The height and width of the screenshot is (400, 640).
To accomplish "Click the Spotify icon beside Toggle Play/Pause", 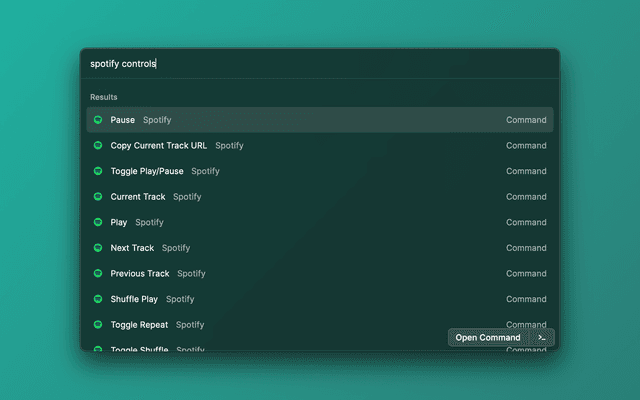I will 98,171.
